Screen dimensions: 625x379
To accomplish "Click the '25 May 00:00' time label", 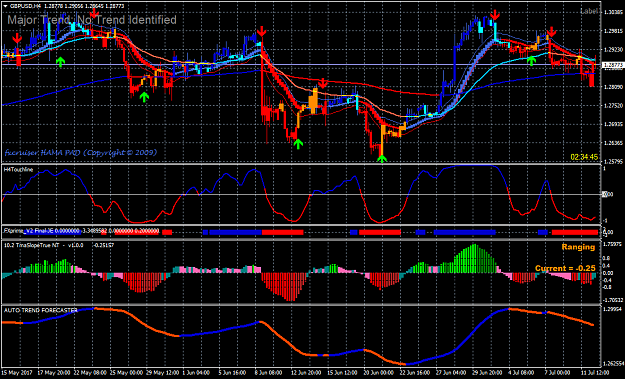I will [127, 373].
